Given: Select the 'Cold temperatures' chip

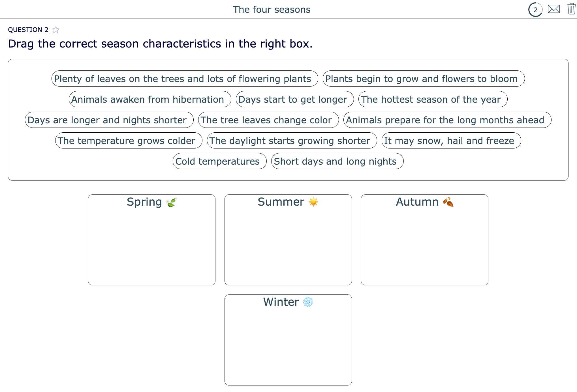Looking at the screenshot, I should coord(220,161).
